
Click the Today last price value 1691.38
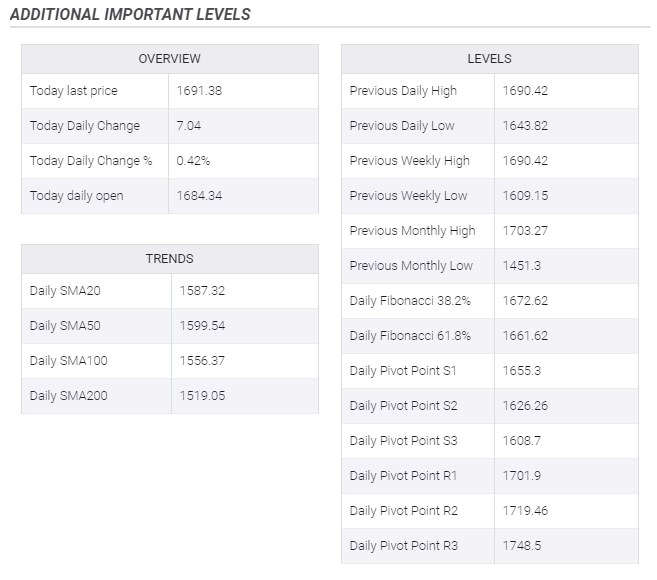pyautogui.click(x=199, y=91)
